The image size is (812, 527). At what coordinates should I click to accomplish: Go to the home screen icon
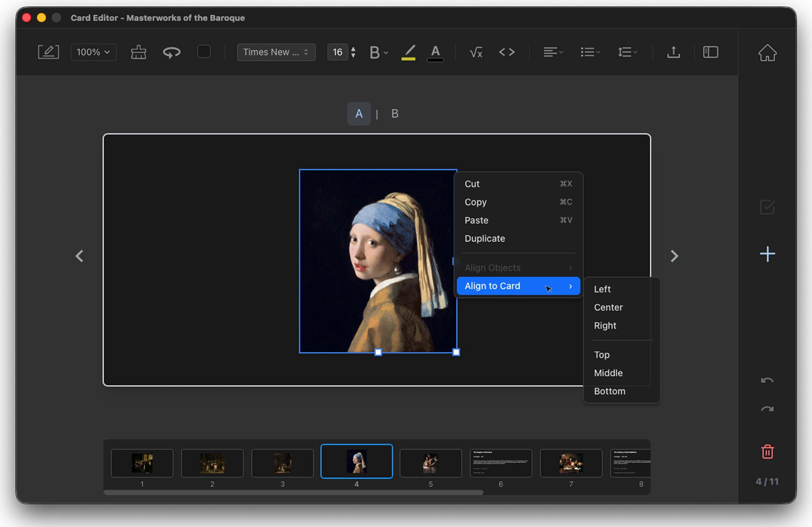(x=767, y=53)
